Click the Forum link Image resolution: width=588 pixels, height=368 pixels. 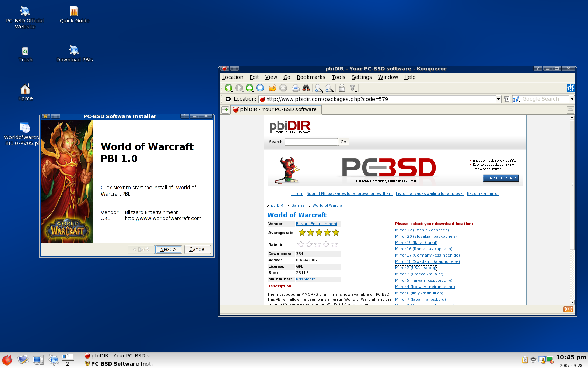click(x=297, y=193)
